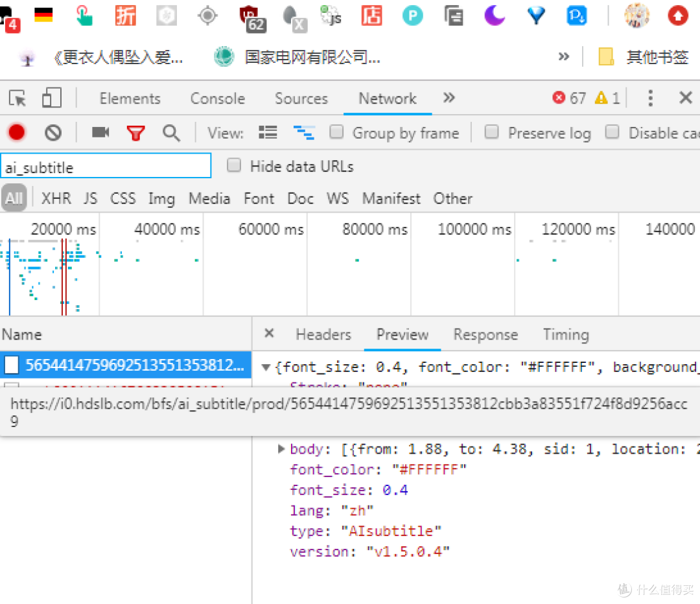The height and width of the screenshot is (604, 700).
Task: Click the purple crescent moon extension icon
Action: pos(494,15)
